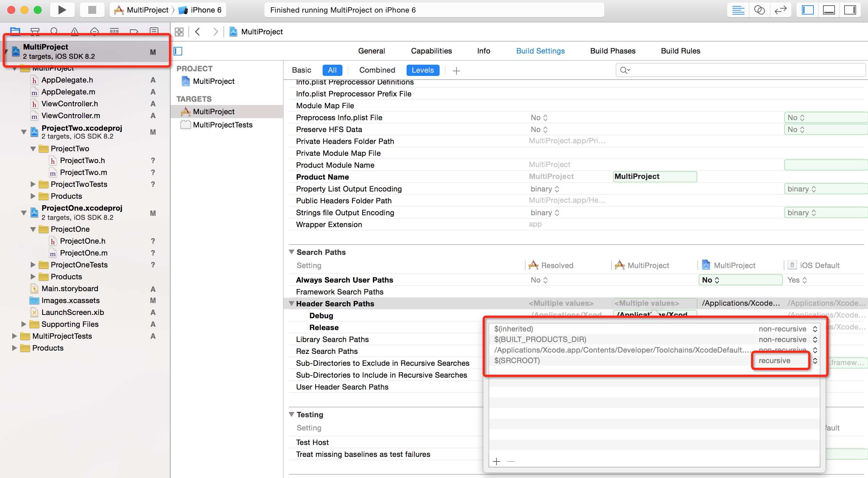Click the Stop button in toolbar
868x478 pixels.
click(x=92, y=10)
